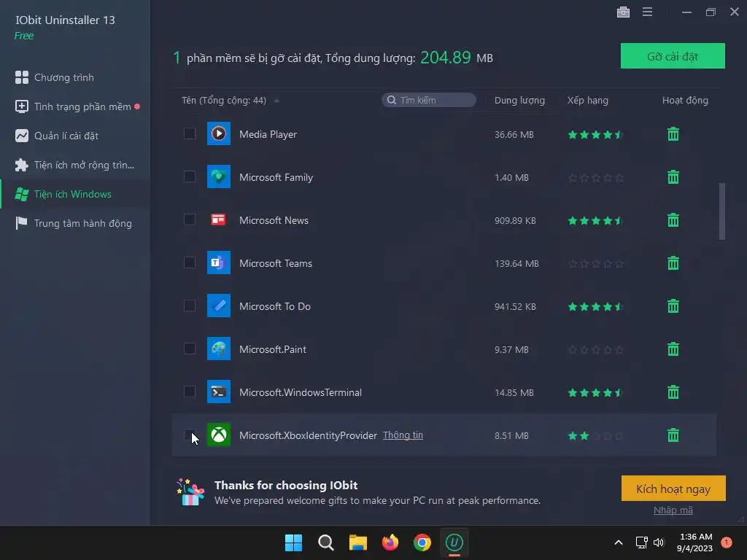747x560 pixels.
Task: Click IObit Uninstaller taskbar icon
Action: point(454,542)
